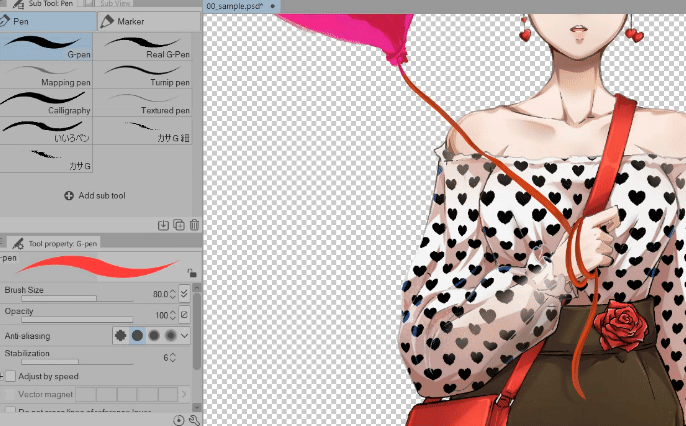Pick the Textured pen
686x426 pixels.
click(x=143, y=102)
